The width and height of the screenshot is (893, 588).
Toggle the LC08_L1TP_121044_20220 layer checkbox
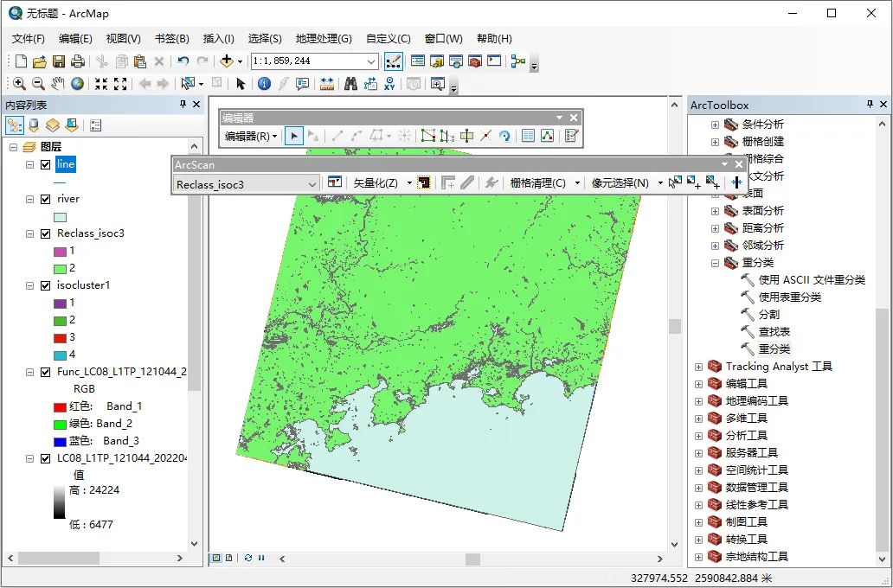[46, 459]
